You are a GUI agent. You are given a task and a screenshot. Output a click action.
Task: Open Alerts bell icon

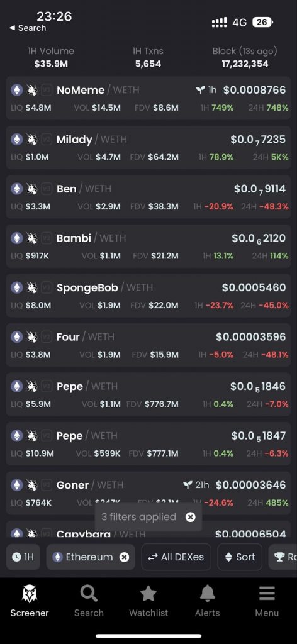208,593
